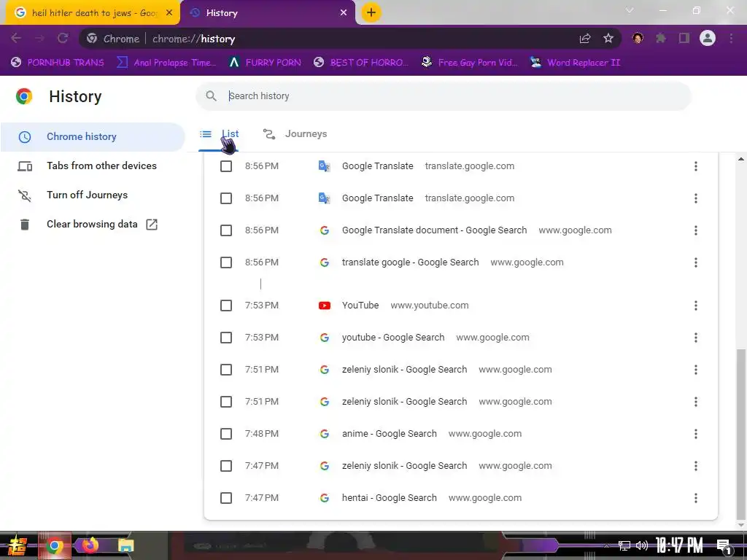This screenshot has height=560, width=747.
Task: Tick the youtube - Google Search checkbox
Action: pos(226,338)
